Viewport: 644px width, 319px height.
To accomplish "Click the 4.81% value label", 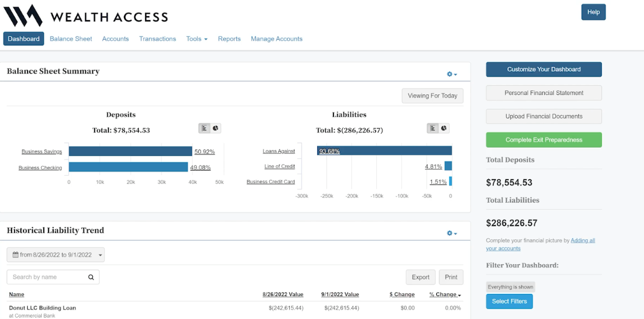I will pos(433,167).
